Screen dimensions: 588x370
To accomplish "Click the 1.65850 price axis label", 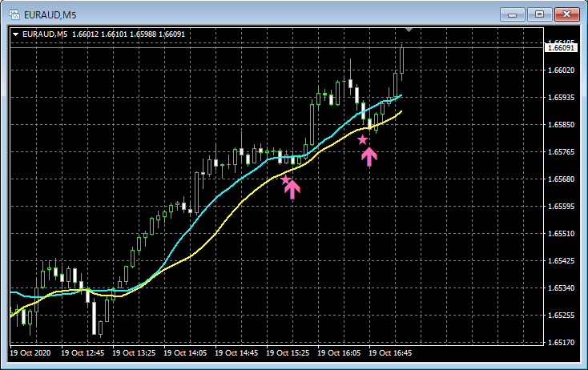I will point(561,125).
